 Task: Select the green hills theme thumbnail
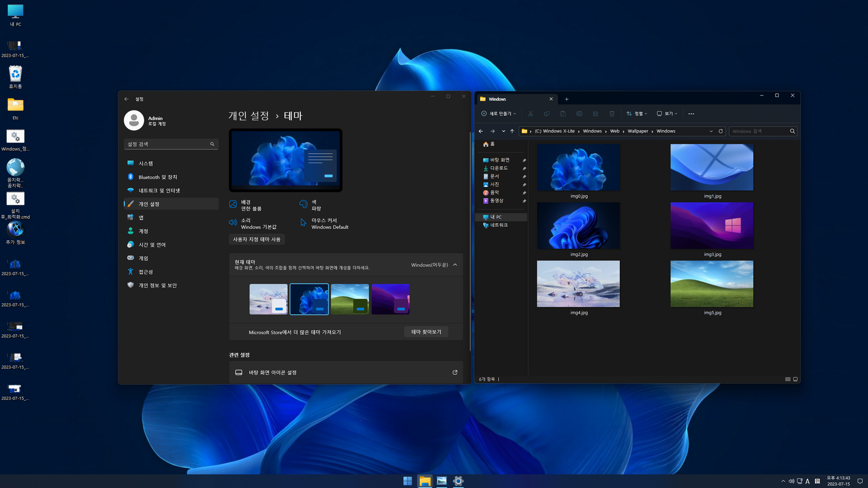click(350, 299)
